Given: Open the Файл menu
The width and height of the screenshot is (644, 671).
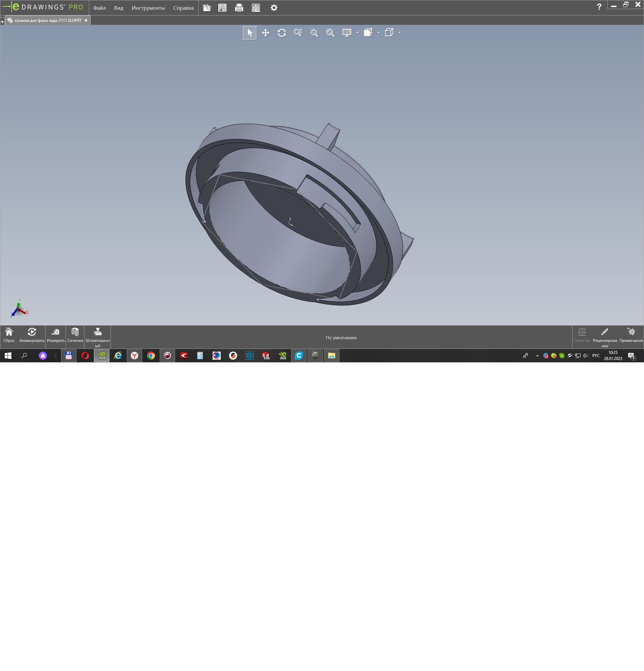Looking at the screenshot, I should coord(99,8).
